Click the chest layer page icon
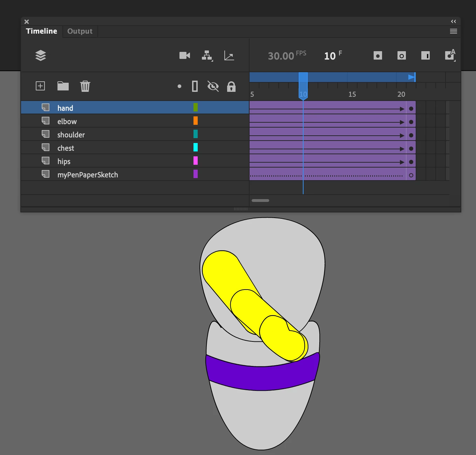 pyautogui.click(x=46, y=147)
